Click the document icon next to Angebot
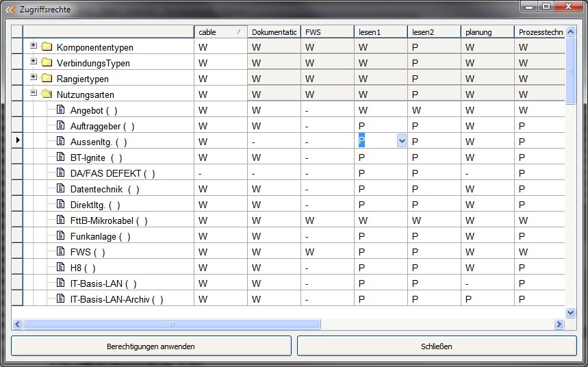The image size is (588, 367). pyautogui.click(x=60, y=110)
